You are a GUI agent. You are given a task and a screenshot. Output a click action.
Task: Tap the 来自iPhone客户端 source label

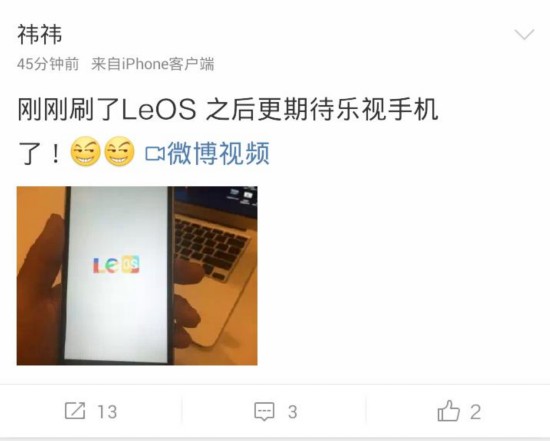coord(153,64)
